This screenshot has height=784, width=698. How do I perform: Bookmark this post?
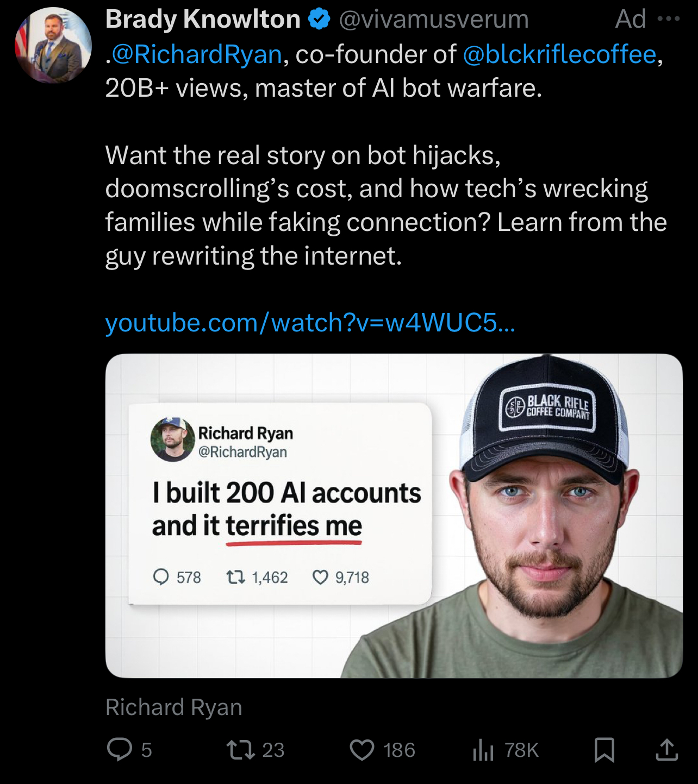coord(604,750)
